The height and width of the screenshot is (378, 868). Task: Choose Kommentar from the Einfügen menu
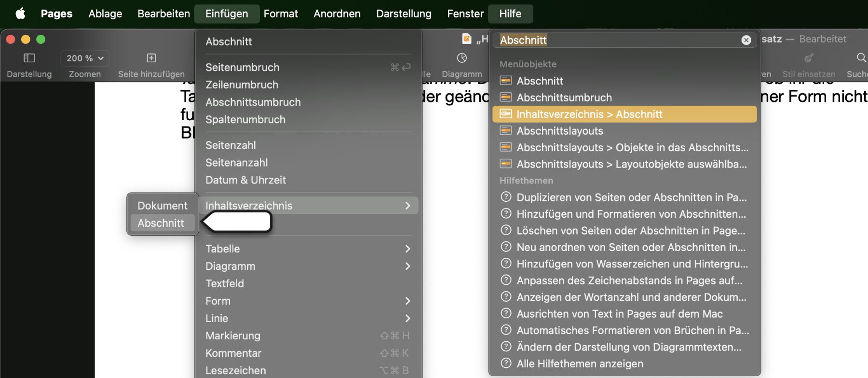233,353
